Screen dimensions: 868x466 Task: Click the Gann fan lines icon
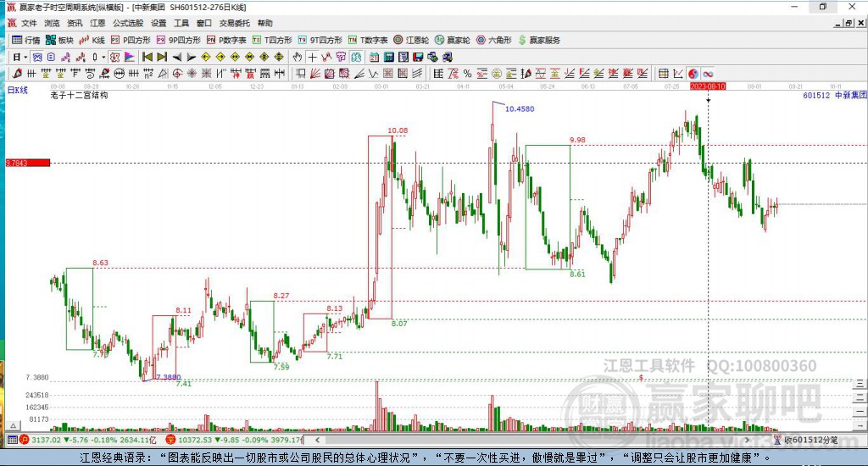pyautogui.click(x=315, y=73)
